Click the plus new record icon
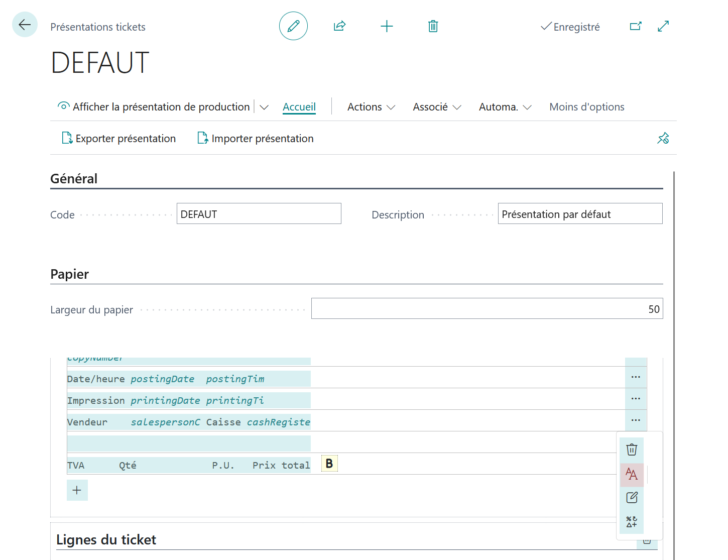 pyautogui.click(x=387, y=26)
